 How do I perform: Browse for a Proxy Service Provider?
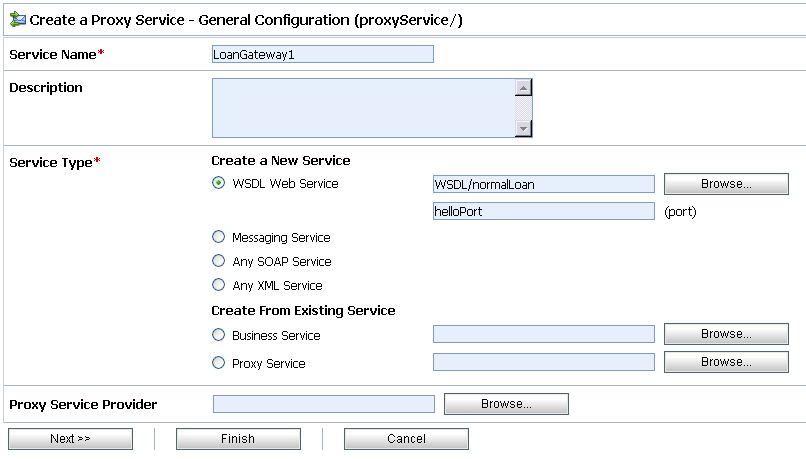(506, 404)
